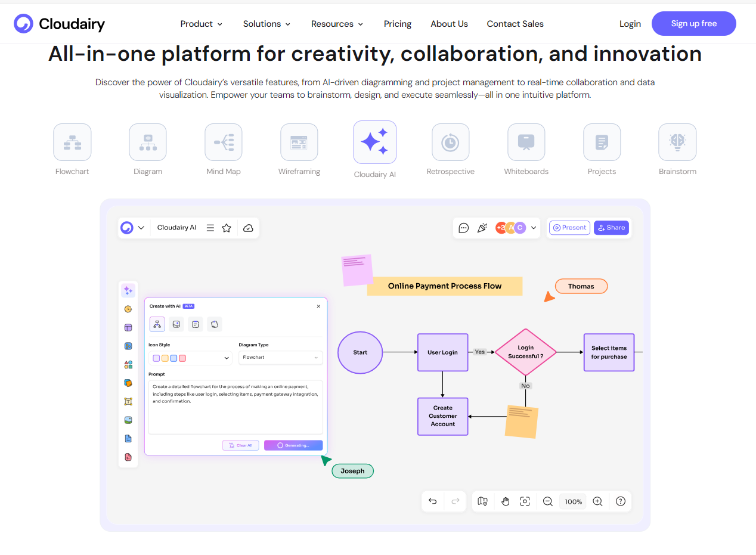Click the redo arrow
The width and height of the screenshot is (756, 555).
pyautogui.click(x=456, y=501)
